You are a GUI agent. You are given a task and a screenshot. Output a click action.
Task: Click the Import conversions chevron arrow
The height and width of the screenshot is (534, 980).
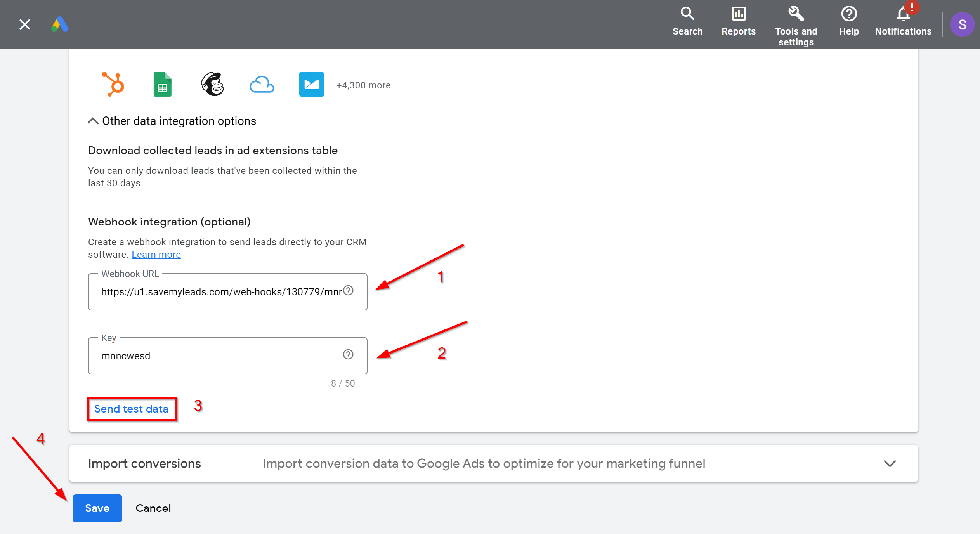coord(890,463)
